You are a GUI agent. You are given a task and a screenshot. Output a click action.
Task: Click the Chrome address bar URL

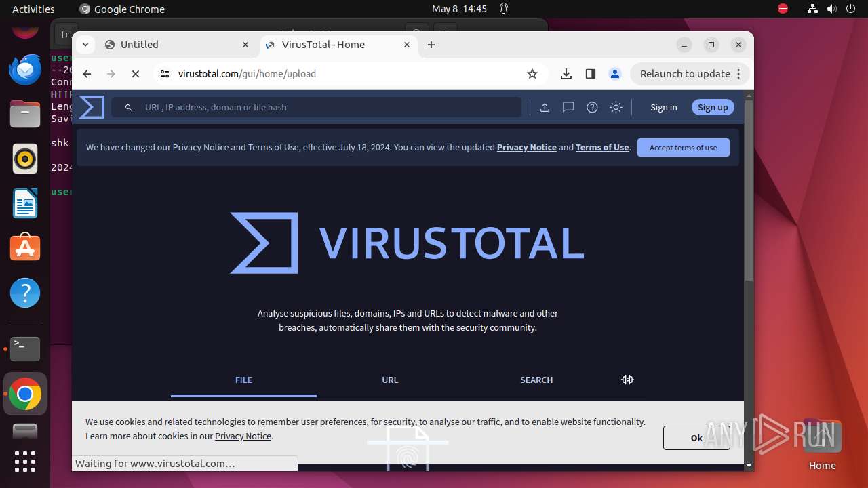coord(247,74)
